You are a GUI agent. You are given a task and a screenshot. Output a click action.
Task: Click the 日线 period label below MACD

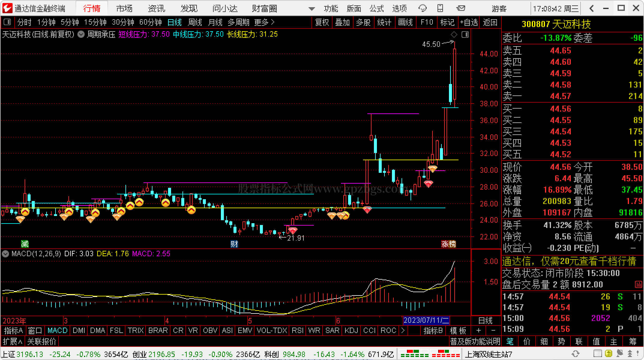point(485,320)
